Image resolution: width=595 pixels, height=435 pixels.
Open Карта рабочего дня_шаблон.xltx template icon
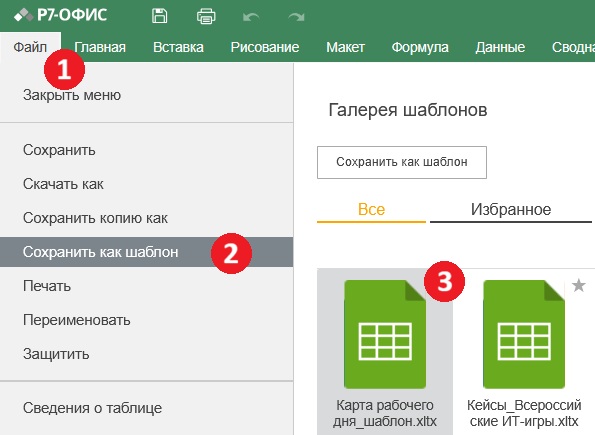pyautogui.click(x=385, y=334)
